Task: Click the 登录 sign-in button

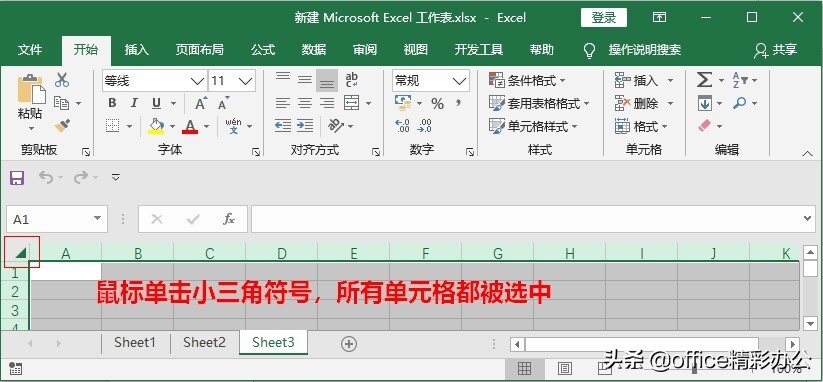Action: pyautogui.click(x=604, y=17)
